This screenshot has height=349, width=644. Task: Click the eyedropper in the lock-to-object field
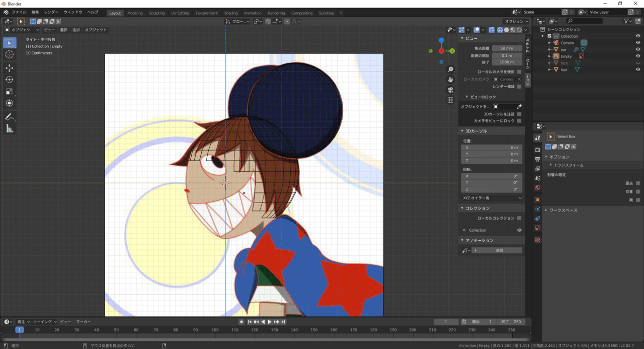(x=519, y=107)
